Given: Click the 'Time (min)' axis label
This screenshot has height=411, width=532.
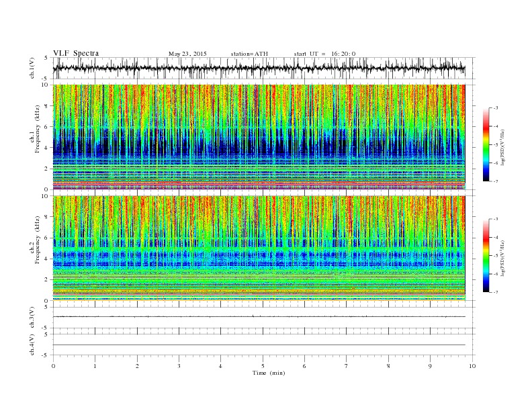Looking at the screenshot, I should pos(269,373).
